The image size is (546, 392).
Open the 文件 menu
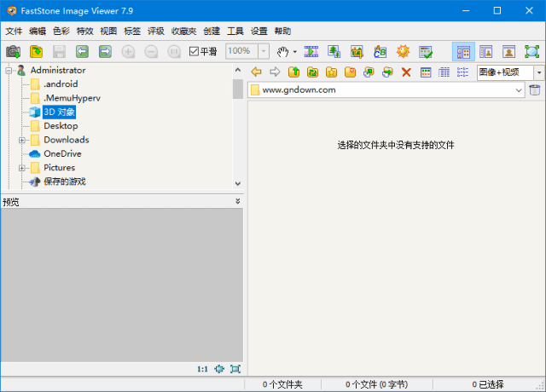(x=14, y=31)
